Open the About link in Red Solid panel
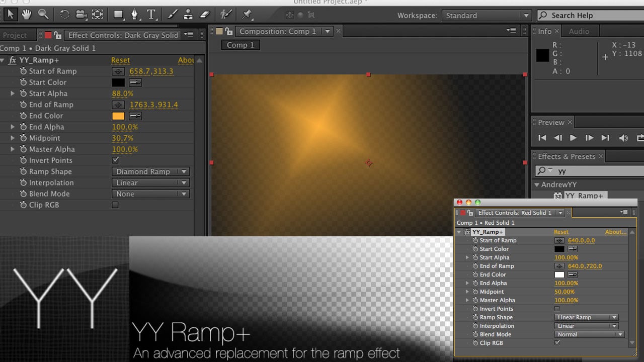The width and height of the screenshot is (644, 362). click(x=615, y=232)
